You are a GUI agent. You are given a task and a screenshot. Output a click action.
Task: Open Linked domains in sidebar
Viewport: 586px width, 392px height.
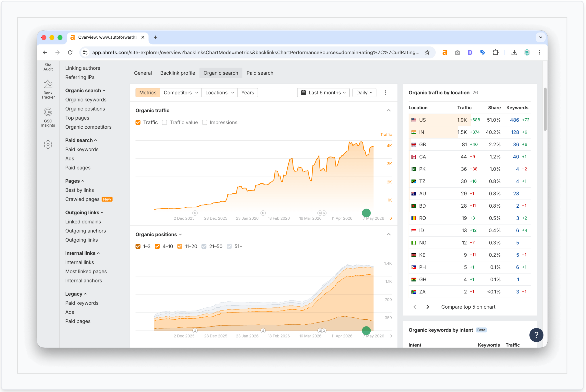83,222
